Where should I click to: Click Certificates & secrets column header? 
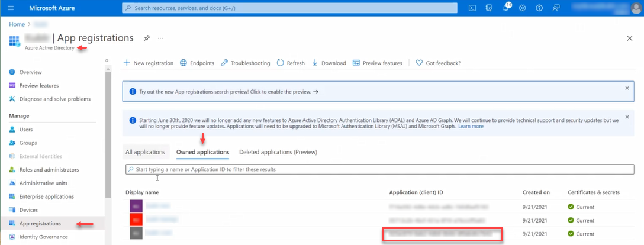point(594,192)
